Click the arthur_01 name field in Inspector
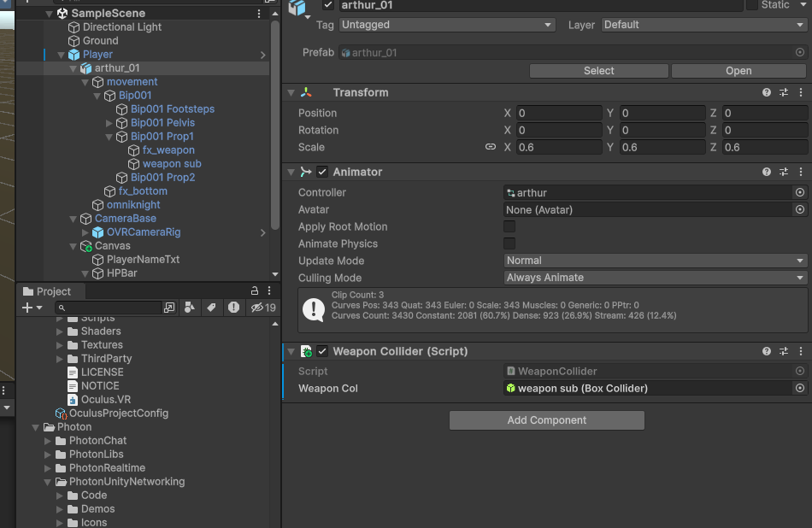This screenshot has width=812, height=528. (541, 5)
